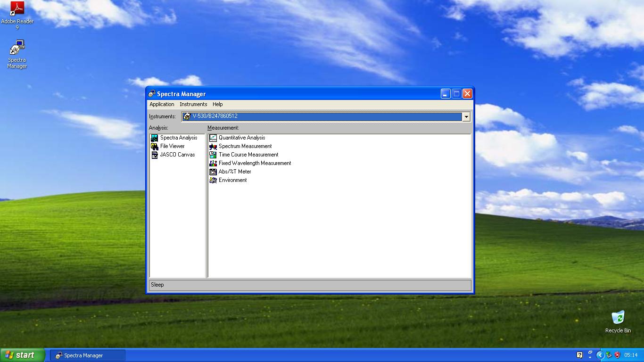Select the 'Spectra Analysis' text label
644x362 pixels.
pyautogui.click(x=179, y=138)
